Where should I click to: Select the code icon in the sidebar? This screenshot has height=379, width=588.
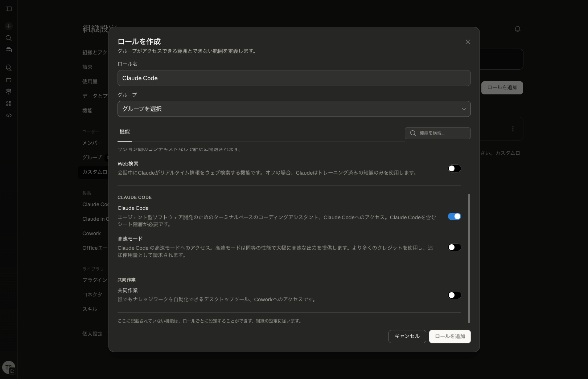pyautogui.click(x=9, y=115)
